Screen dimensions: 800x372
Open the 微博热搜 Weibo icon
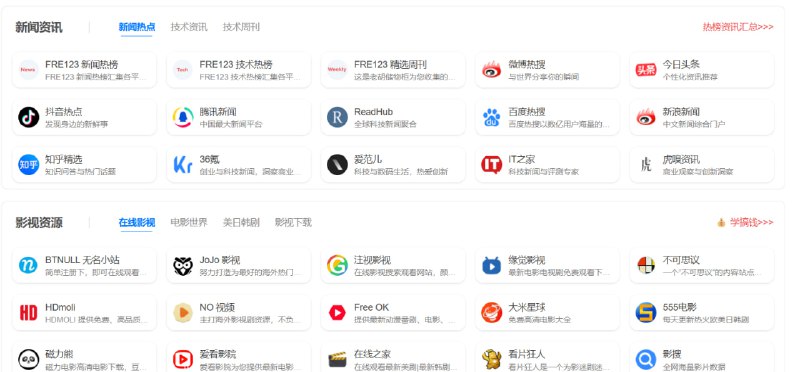click(491, 70)
